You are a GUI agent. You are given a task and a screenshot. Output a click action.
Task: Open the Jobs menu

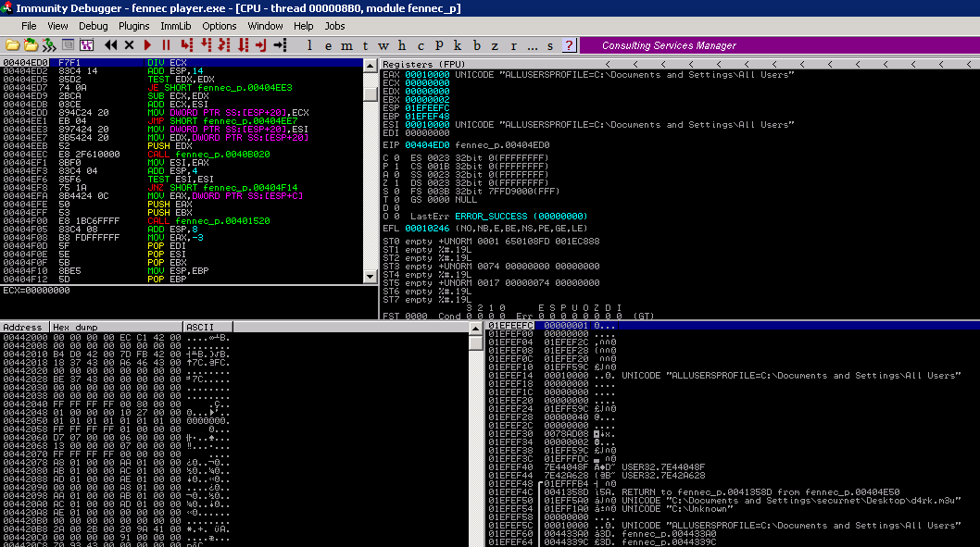coord(334,26)
